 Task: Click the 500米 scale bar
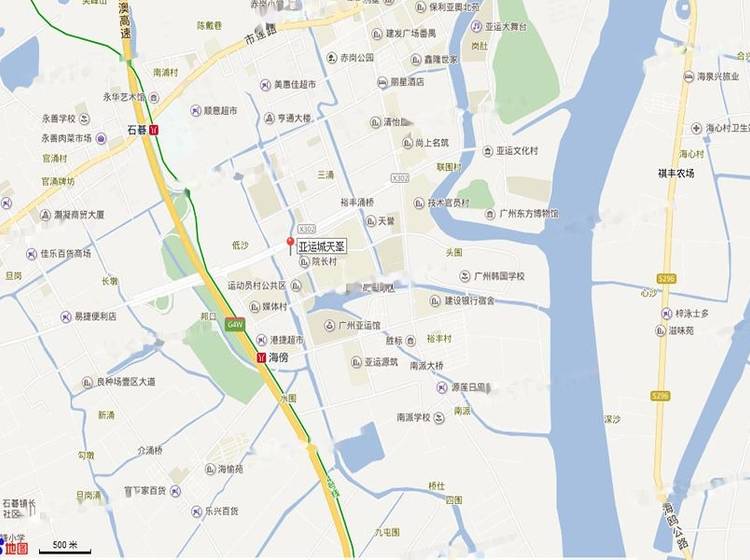coord(65,547)
